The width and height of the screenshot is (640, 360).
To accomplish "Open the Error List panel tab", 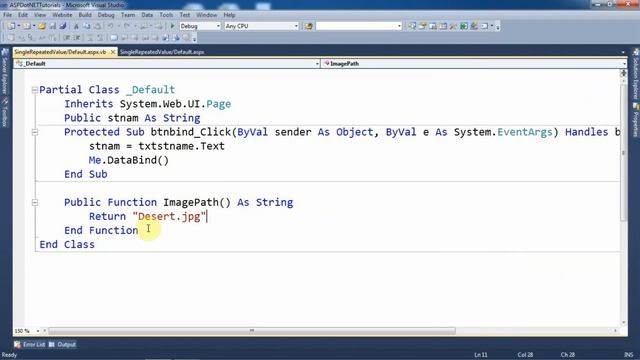I will pos(30,344).
